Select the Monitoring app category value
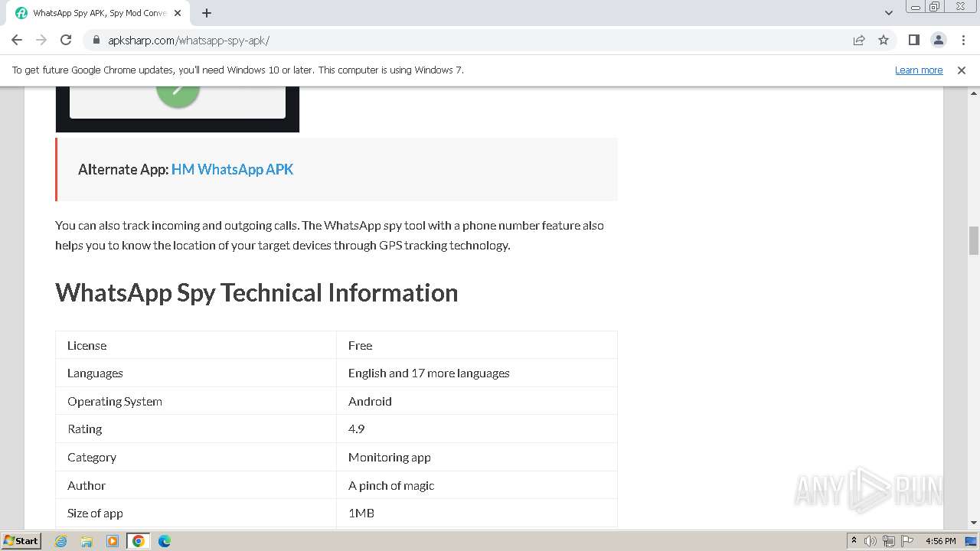 click(x=477, y=457)
